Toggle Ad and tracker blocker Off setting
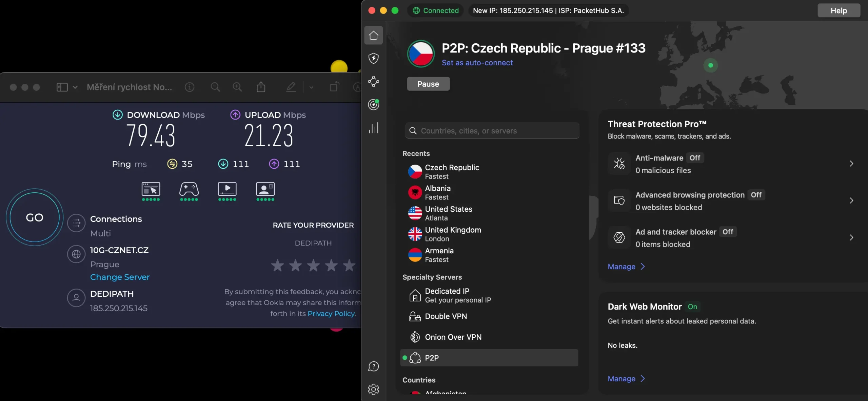This screenshot has height=401, width=868. 728,232
